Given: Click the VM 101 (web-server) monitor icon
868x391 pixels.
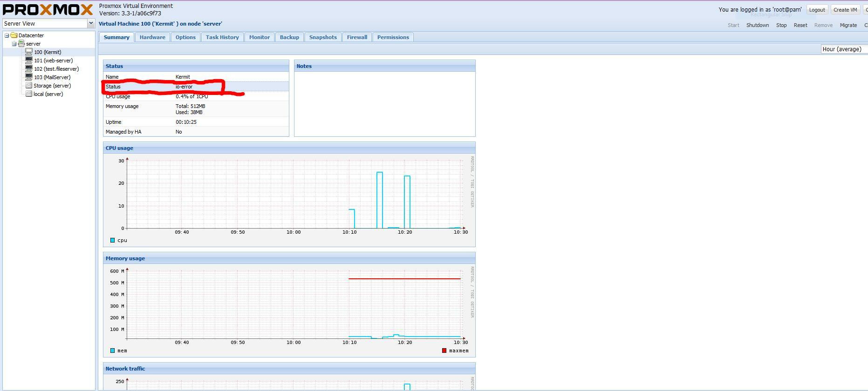Looking at the screenshot, I should [29, 61].
